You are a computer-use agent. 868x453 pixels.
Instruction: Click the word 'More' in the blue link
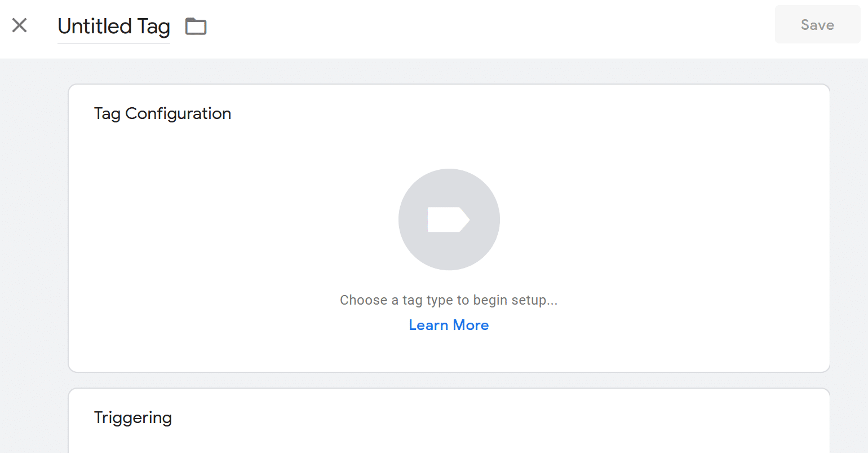(471, 326)
